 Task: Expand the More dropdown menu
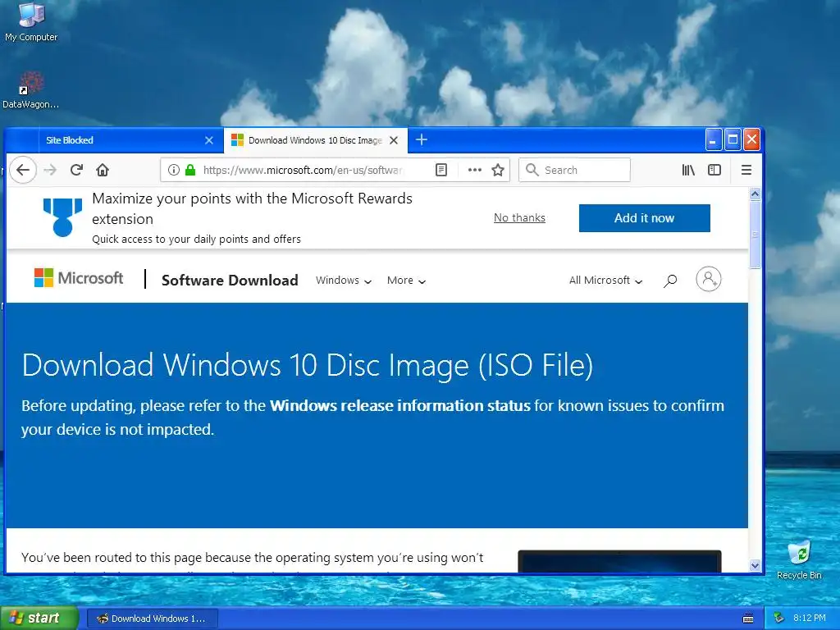click(407, 281)
